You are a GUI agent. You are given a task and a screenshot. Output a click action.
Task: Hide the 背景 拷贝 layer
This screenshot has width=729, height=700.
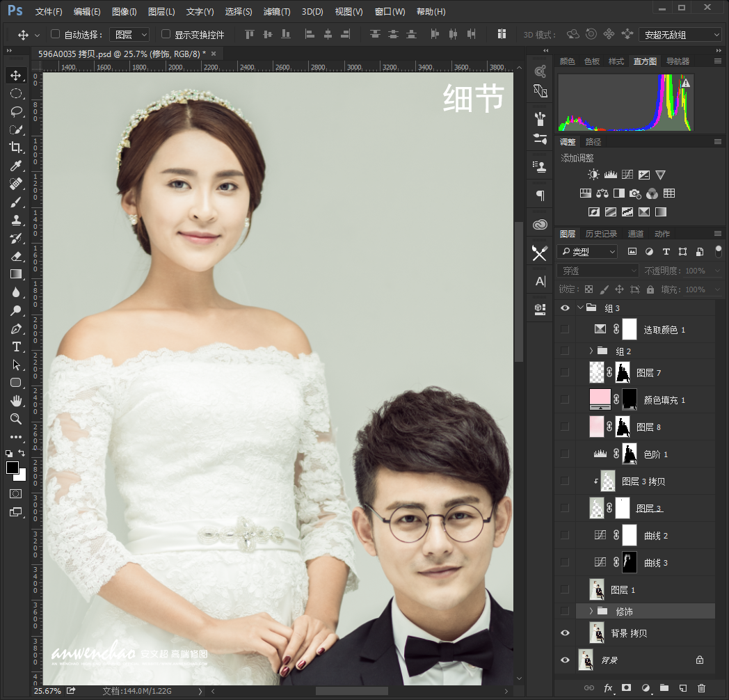pos(565,633)
